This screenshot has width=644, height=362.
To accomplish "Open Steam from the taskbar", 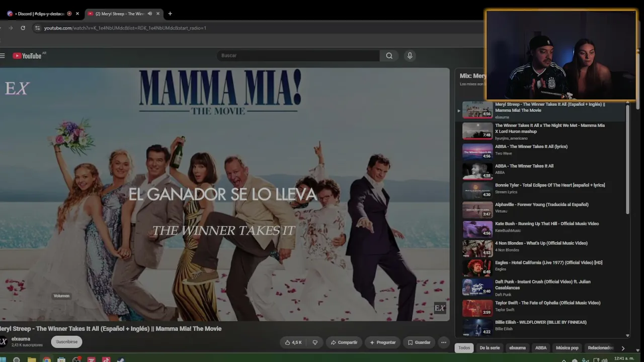I will pos(121,359).
